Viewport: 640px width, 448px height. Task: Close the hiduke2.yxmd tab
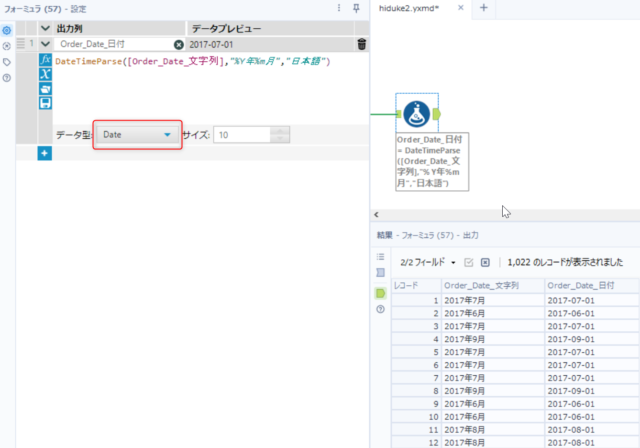[x=460, y=8]
